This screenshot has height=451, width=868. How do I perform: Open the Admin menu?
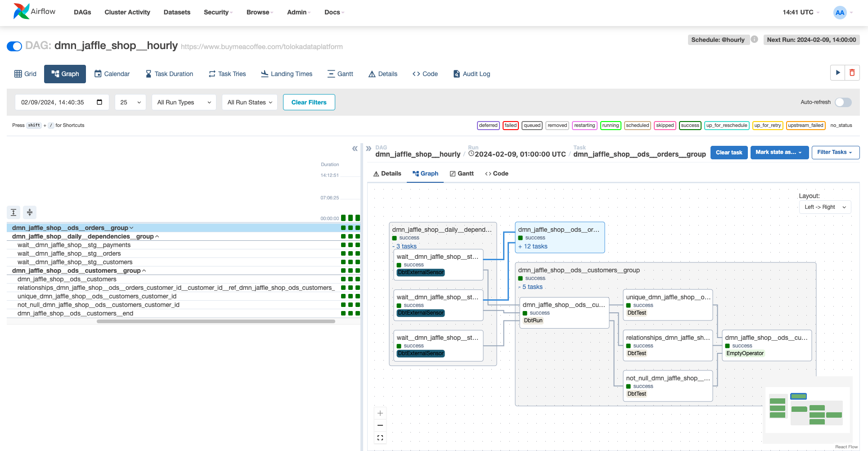[299, 12]
